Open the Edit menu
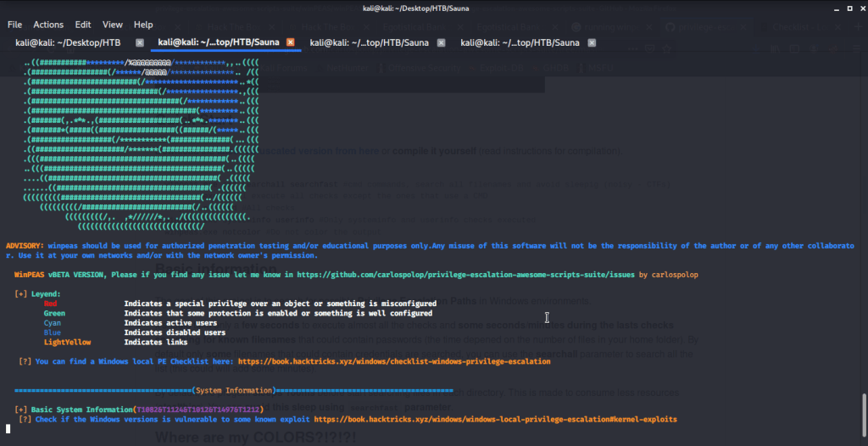 pyautogui.click(x=83, y=25)
